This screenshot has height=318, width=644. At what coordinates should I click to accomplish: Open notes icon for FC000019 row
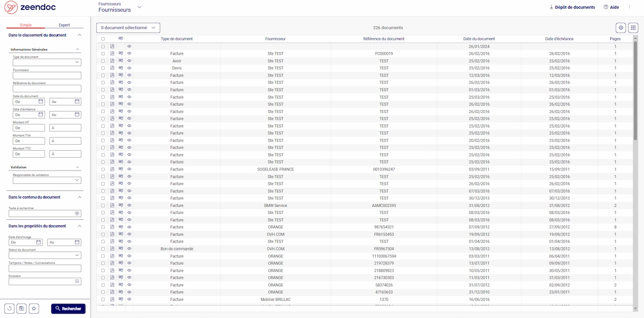coord(121,54)
